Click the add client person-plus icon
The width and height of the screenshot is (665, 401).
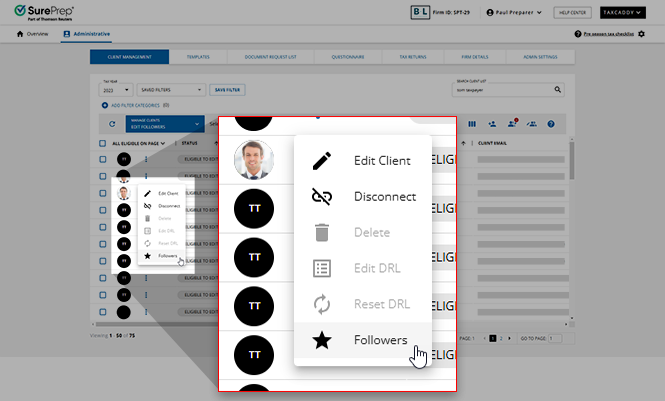tap(492, 124)
